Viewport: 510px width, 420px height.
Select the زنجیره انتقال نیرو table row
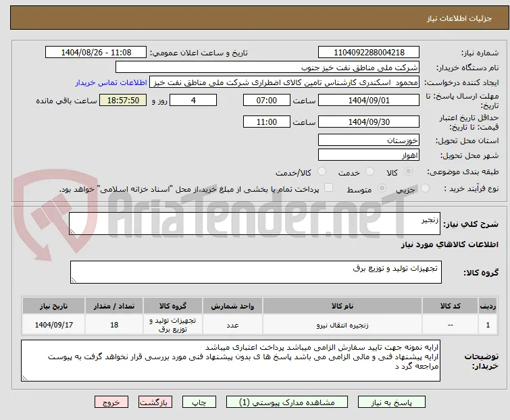[259, 324]
